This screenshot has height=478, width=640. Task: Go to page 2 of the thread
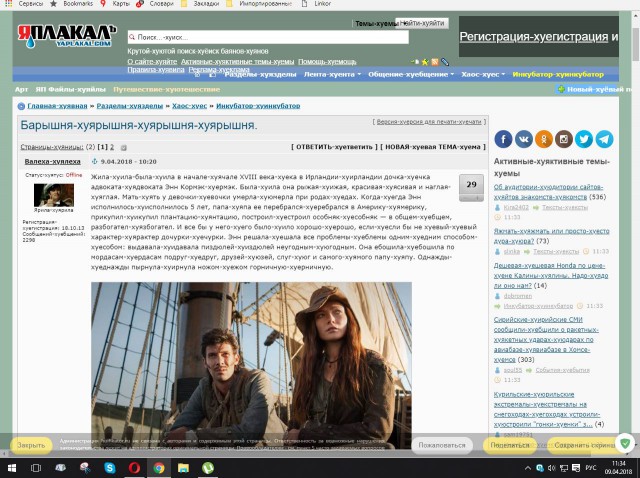point(112,147)
